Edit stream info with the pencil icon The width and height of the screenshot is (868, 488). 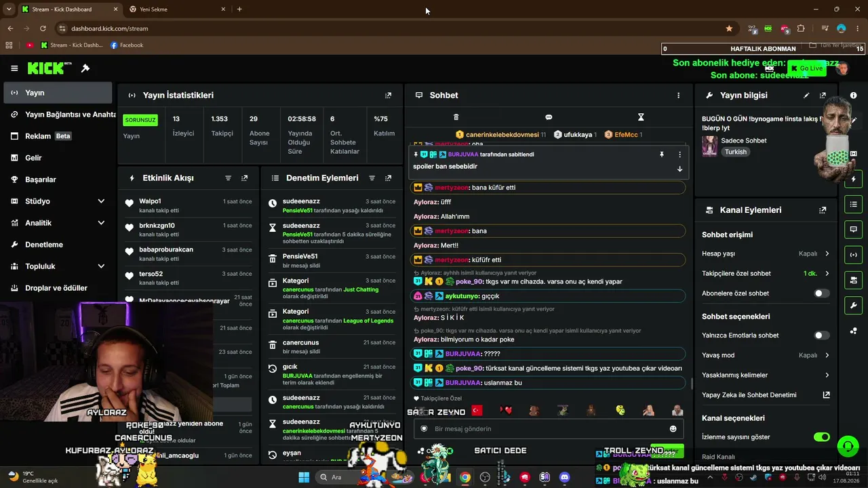coord(806,96)
